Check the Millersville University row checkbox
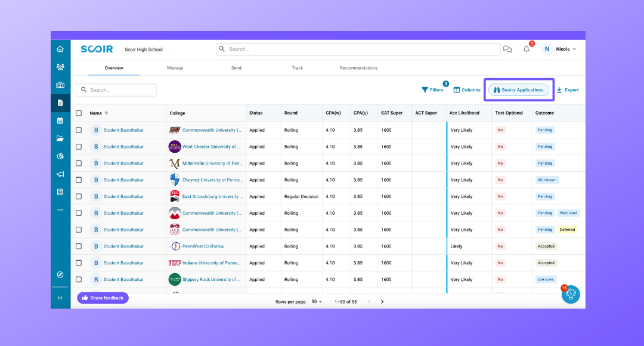The width and height of the screenshot is (644, 346). tap(79, 163)
